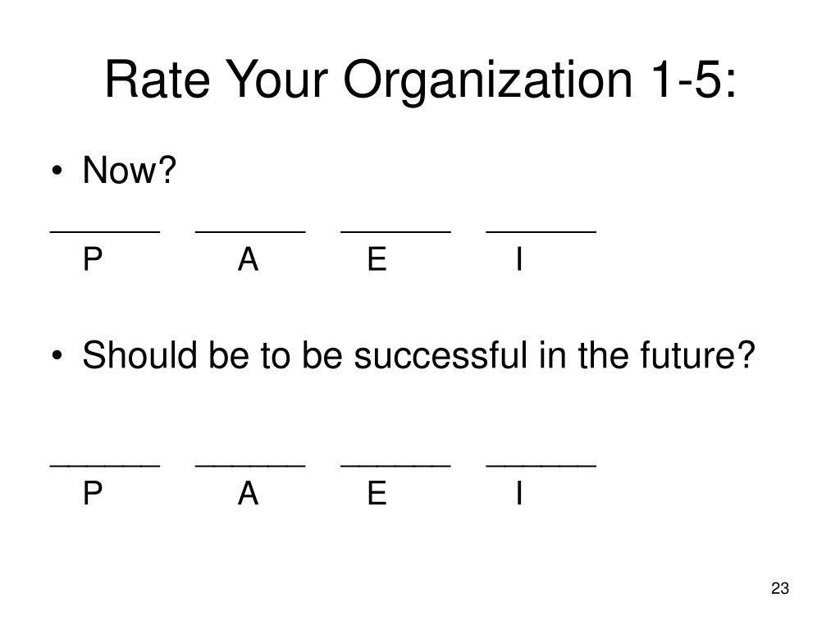The height and width of the screenshot is (630, 840).
Task: Click the A blank line under Now?
Action: (x=250, y=232)
